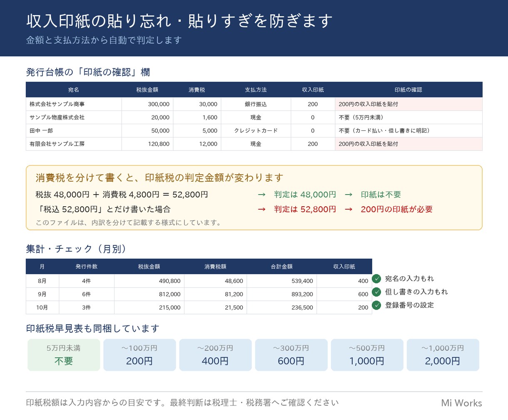The image size is (508, 420).
Task: Click the 1,600 consumption tax cell
Action: (197, 117)
